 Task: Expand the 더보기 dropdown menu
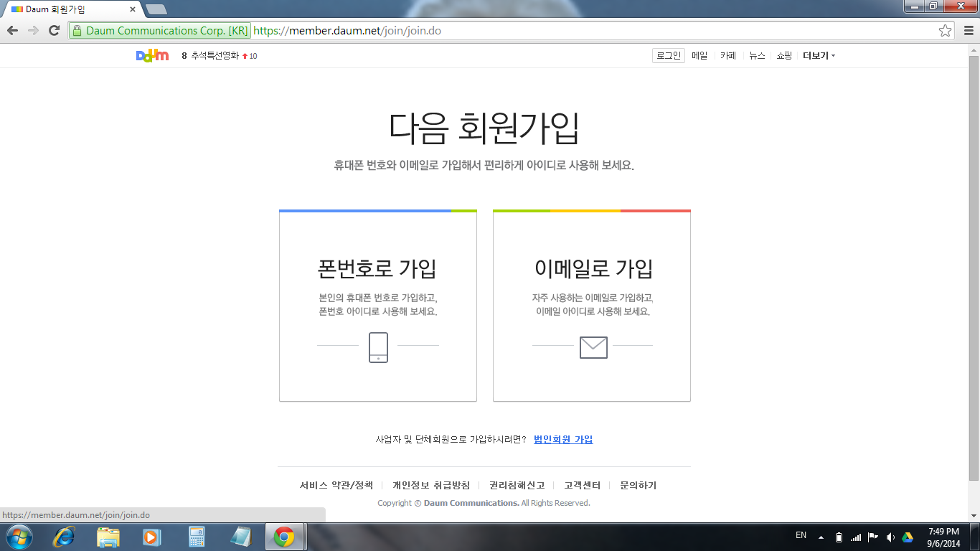pos(819,55)
